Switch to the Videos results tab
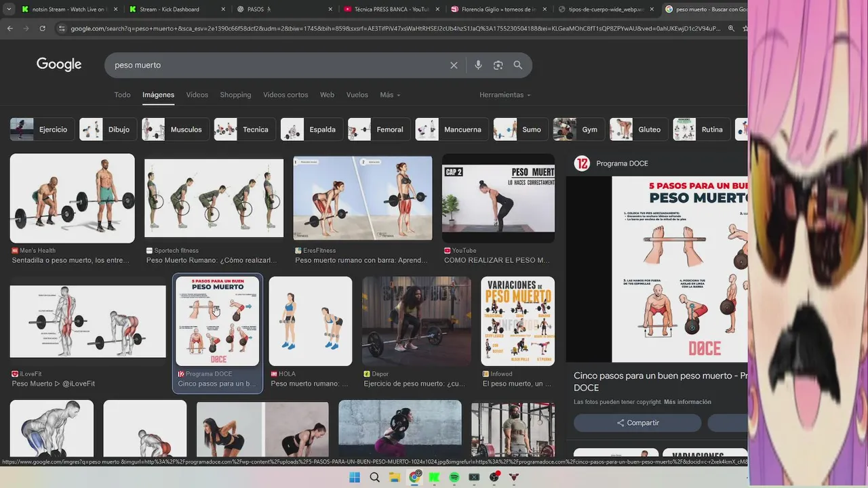 (197, 95)
